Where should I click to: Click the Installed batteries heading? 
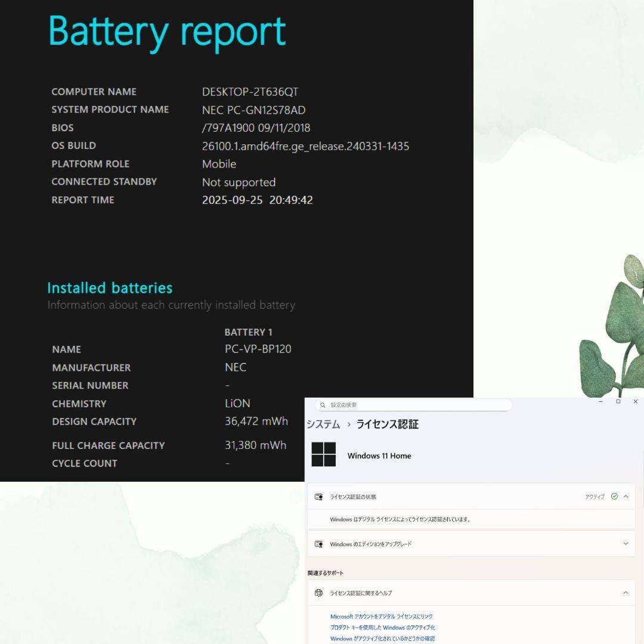tap(110, 288)
